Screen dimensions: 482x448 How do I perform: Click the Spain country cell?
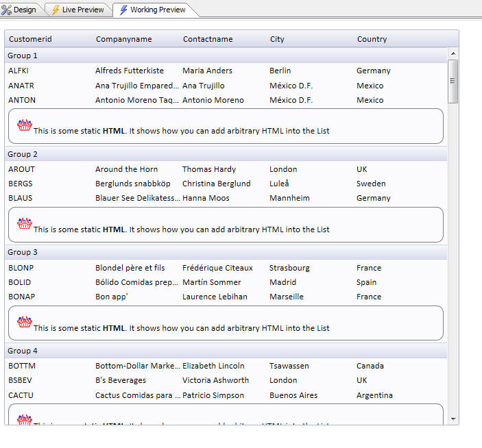[x=366, y=282]
